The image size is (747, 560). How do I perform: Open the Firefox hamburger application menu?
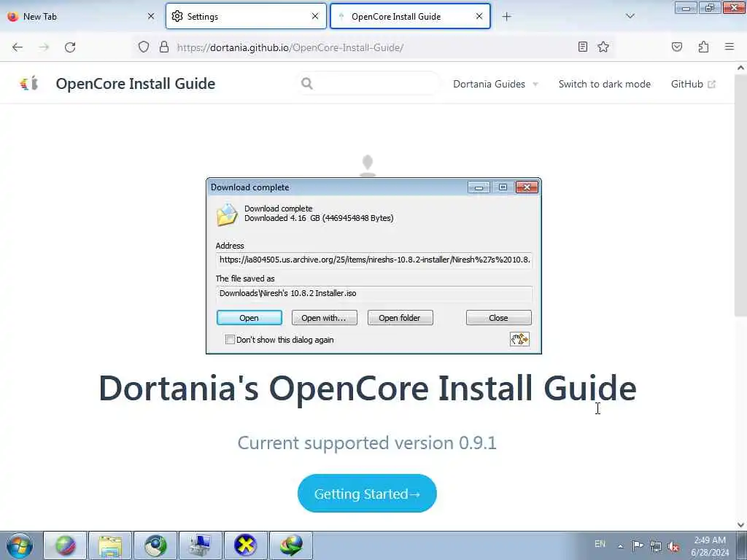pyautogui.click(x=729, y=47)
